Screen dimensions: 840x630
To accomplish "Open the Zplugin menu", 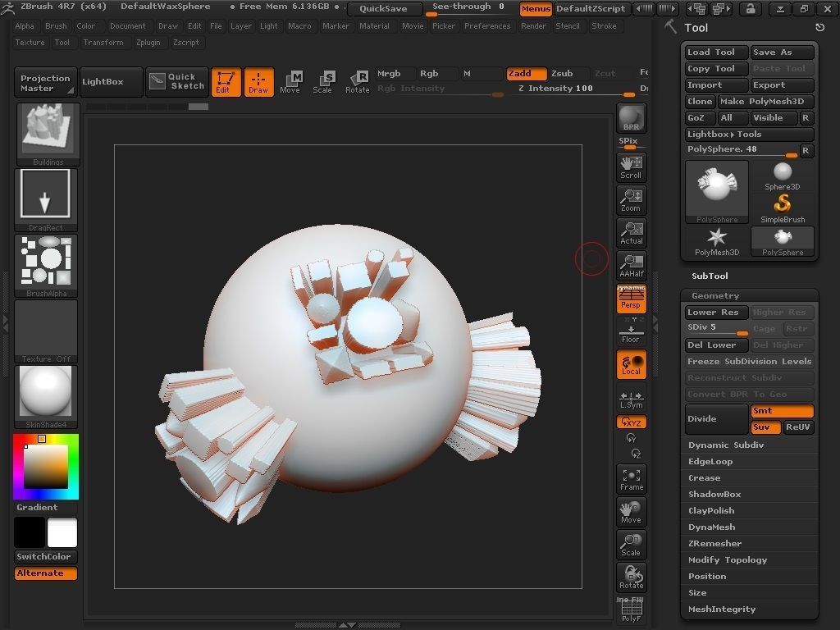I will click(148, 43).
